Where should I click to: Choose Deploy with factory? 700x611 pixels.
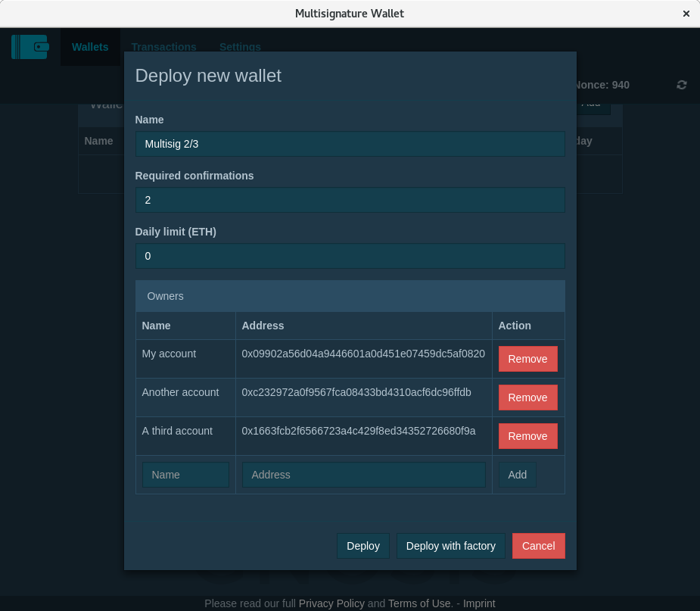[451, 546]
